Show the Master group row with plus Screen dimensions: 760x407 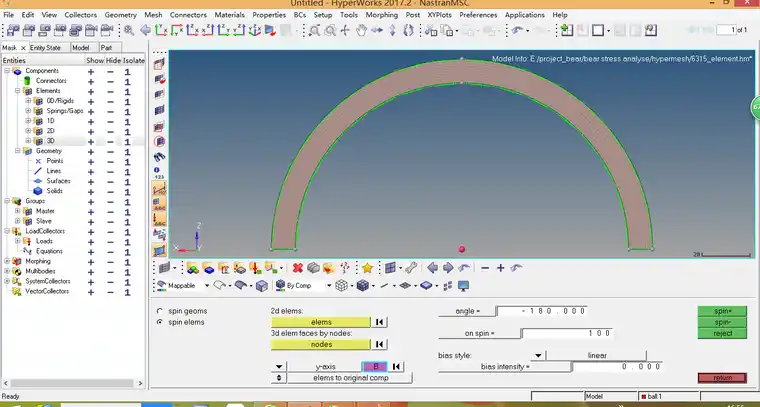[x=91, y=212]
